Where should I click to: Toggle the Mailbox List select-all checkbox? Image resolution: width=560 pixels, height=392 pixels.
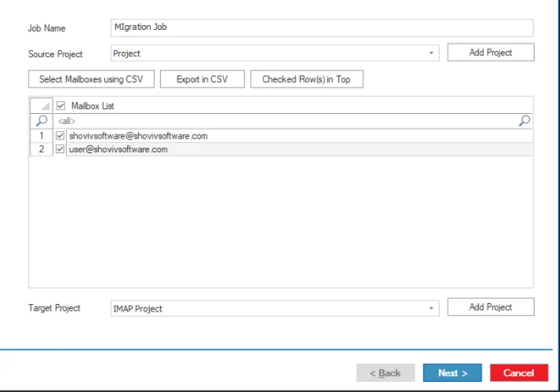60,106
